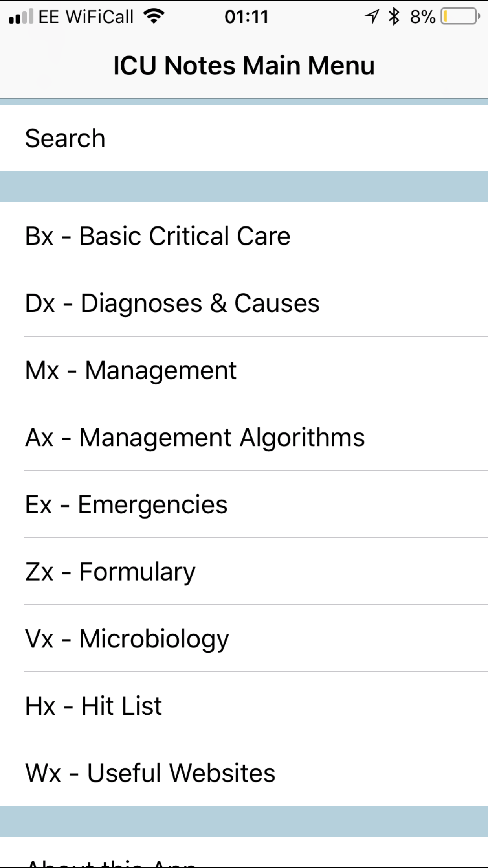Open Mx - Management section

pos(244,370)
